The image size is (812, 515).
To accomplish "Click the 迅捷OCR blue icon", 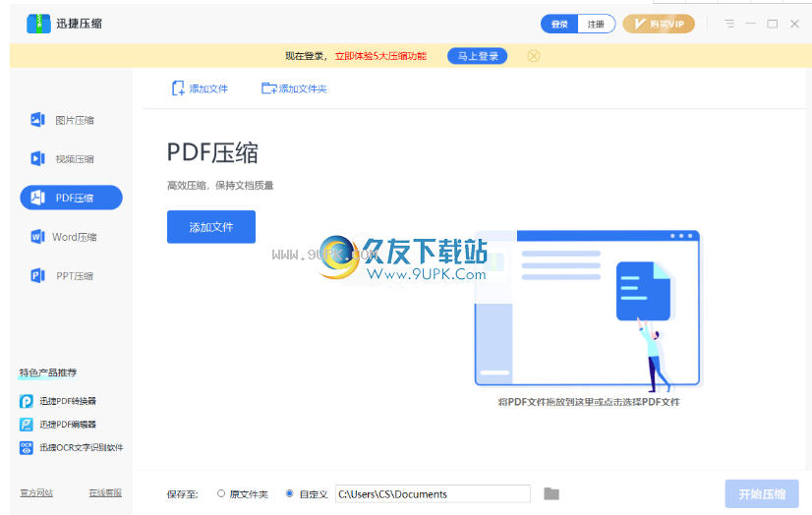I will coord(27,448).
